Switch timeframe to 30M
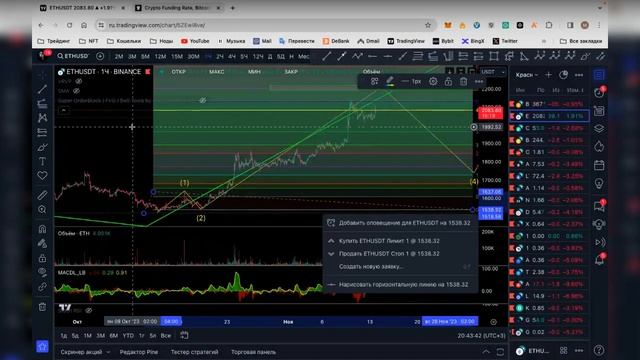Viewport: 640px width, 360px height. pyautogui.click(x=193, y=56)
